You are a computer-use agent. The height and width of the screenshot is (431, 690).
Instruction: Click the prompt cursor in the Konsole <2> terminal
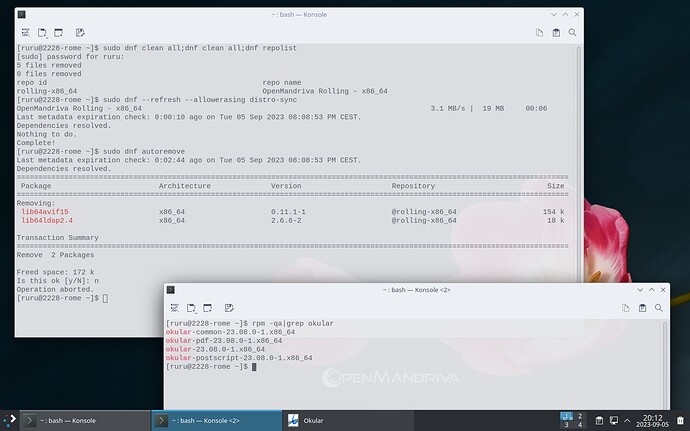coord(254,367)
